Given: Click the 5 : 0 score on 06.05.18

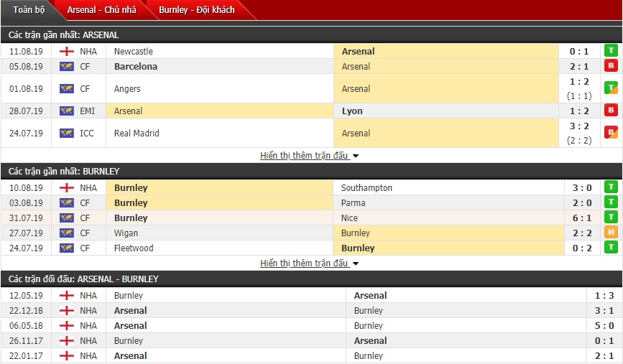Looking at the screenshot, I should coord(604,326).
